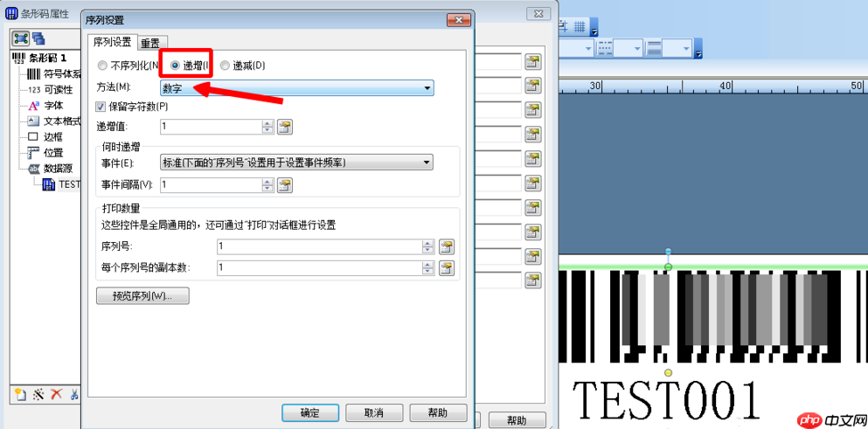The width and height of the screenshot is (868, 429).
Task: Open the 事件(E) dropdown showing 标准
Action: tap(296, 163)
